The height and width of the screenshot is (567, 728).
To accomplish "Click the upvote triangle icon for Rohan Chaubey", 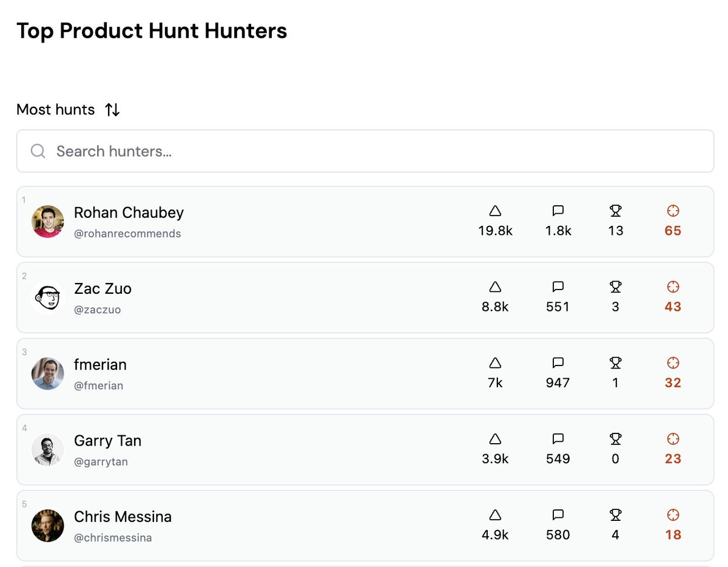I will click(495, 211).
